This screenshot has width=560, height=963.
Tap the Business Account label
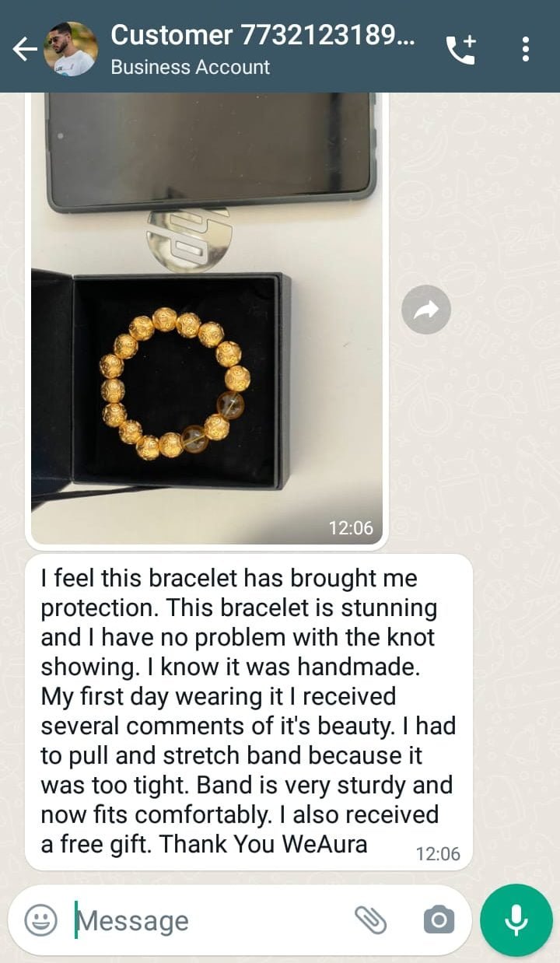pos(191,67)
